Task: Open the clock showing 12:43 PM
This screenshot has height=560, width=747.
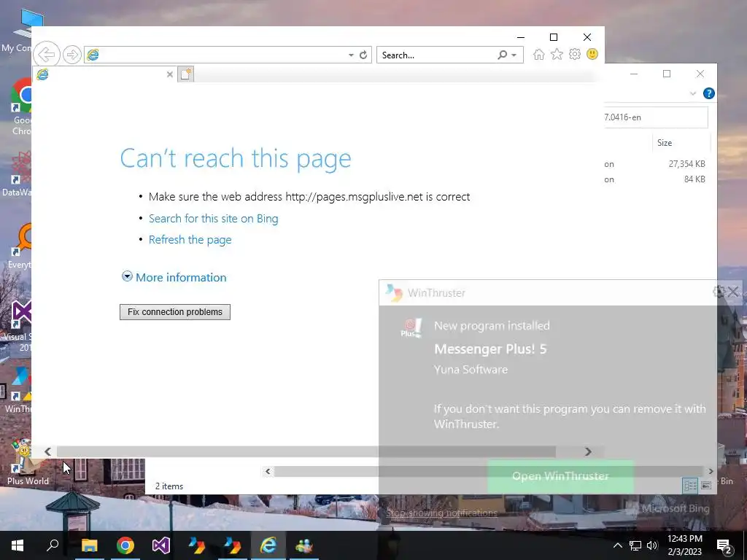Action: coord(684,545)
